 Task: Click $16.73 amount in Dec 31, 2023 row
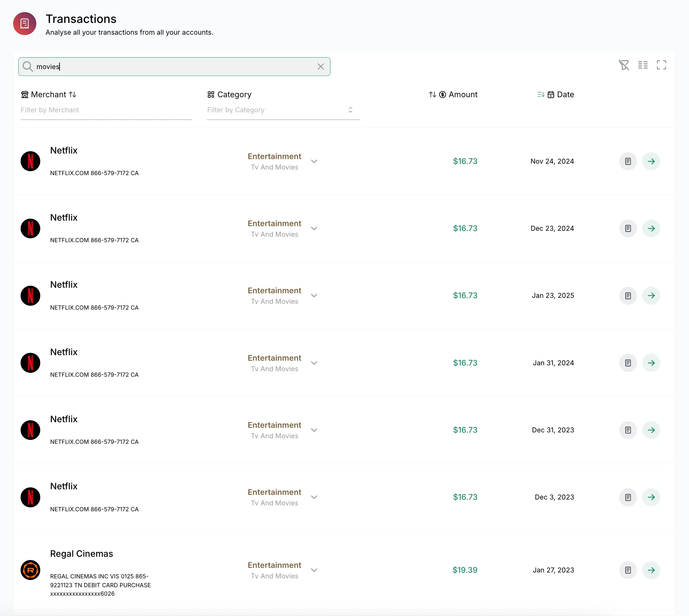pos(465,430)
